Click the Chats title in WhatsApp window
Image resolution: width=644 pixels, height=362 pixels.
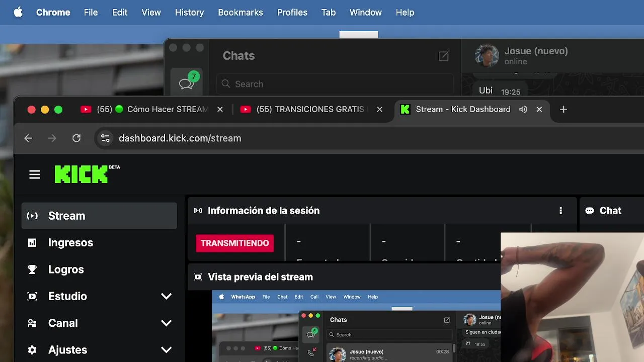238,56
